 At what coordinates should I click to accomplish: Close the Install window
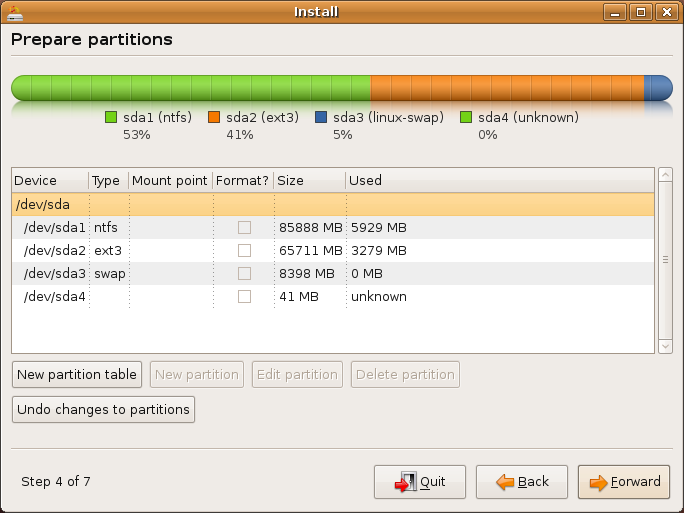(667, 13)
